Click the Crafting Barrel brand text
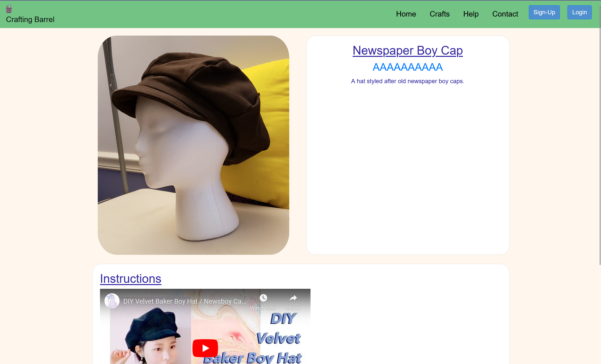Viewport: 601px width, 364px height. pyautogui.click(x=30, y=19)
